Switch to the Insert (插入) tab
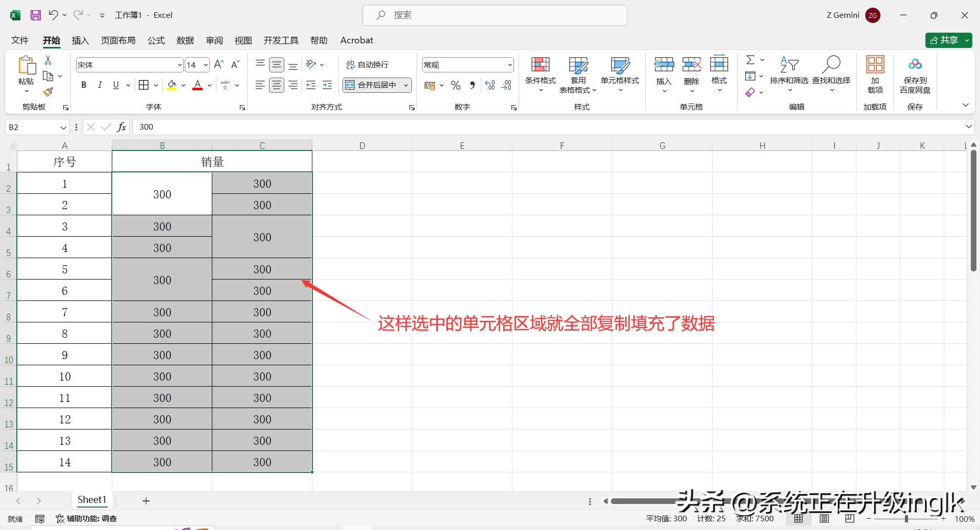The image size is (980, 530). (80, 40)
